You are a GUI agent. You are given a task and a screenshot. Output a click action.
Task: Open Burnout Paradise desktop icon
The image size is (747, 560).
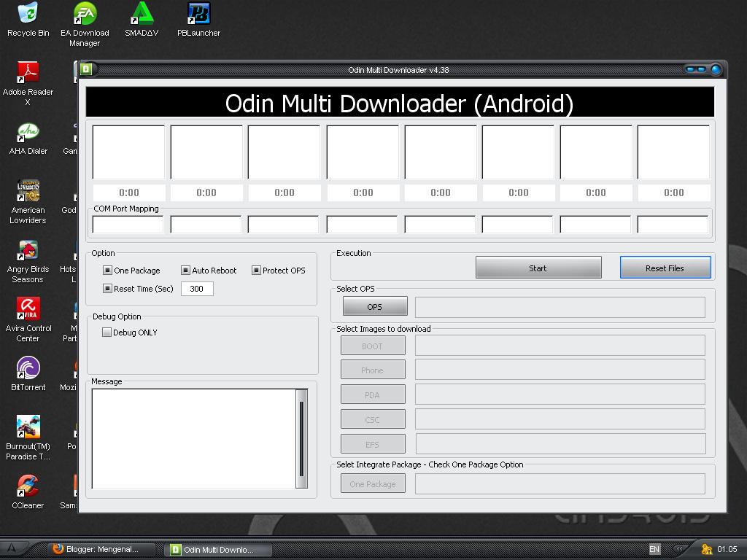pos(28,438)
